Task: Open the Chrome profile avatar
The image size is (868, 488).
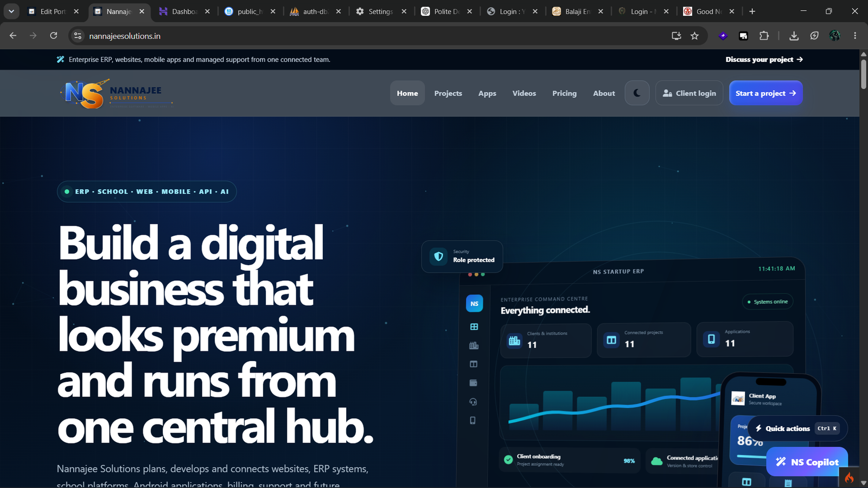Action: point(835,36)
